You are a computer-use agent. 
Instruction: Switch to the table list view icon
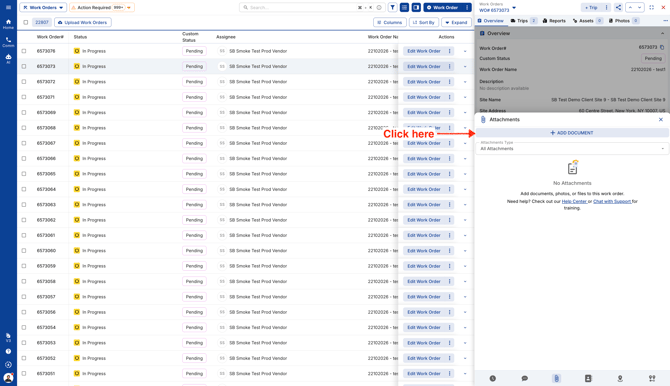[x=404, y=7]
